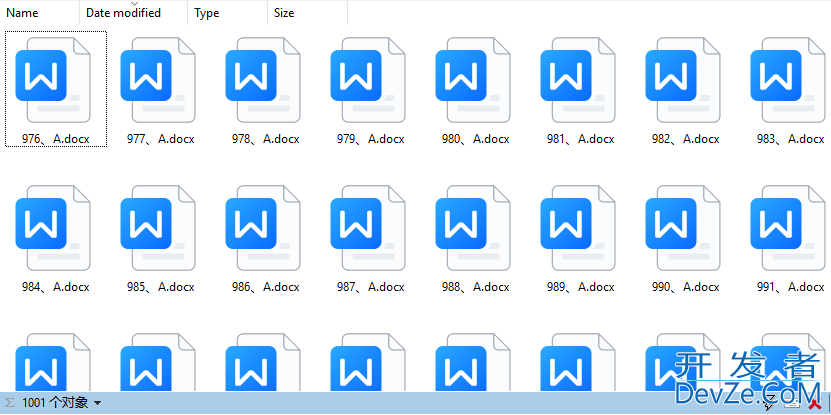Select the 983、A.docx document icon
The image size is (831, 415).
[788, 80]
